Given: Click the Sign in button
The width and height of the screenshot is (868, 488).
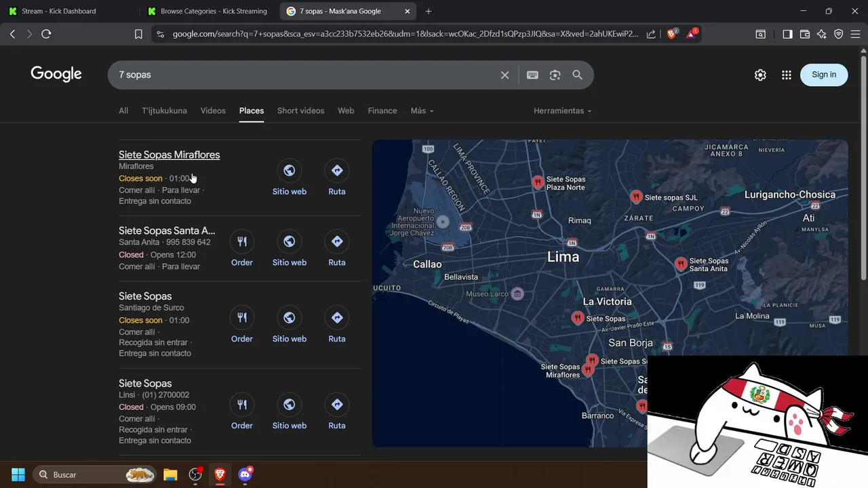Looking at the screenshot, I should (x=824, y=75).
